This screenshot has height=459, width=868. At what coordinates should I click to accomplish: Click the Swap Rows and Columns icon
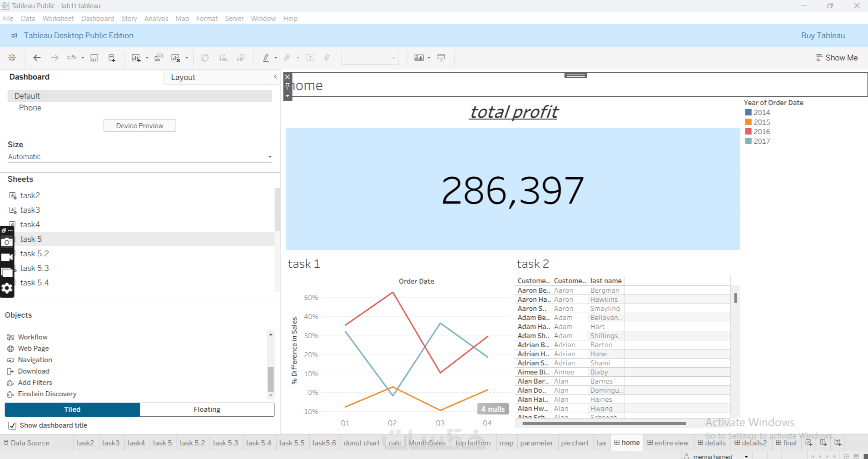pos(205,58)
